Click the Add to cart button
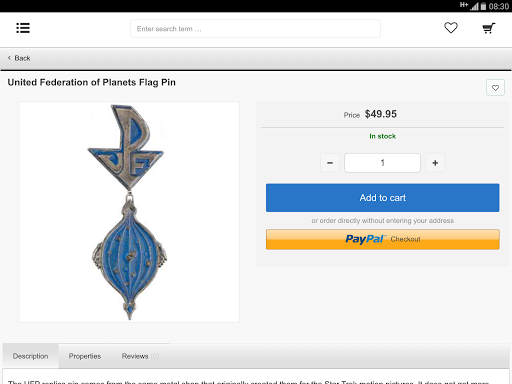 (x=383, y=198)
